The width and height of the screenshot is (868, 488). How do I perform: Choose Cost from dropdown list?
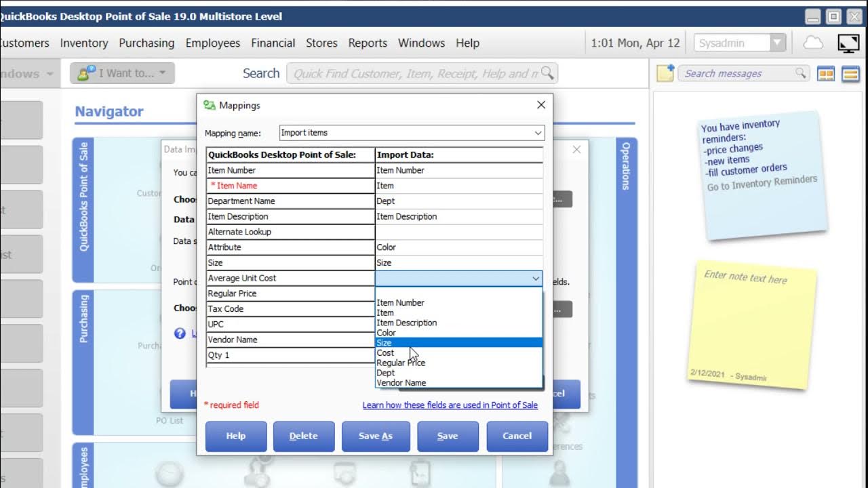pyautogui.click(x=459, y=352)
